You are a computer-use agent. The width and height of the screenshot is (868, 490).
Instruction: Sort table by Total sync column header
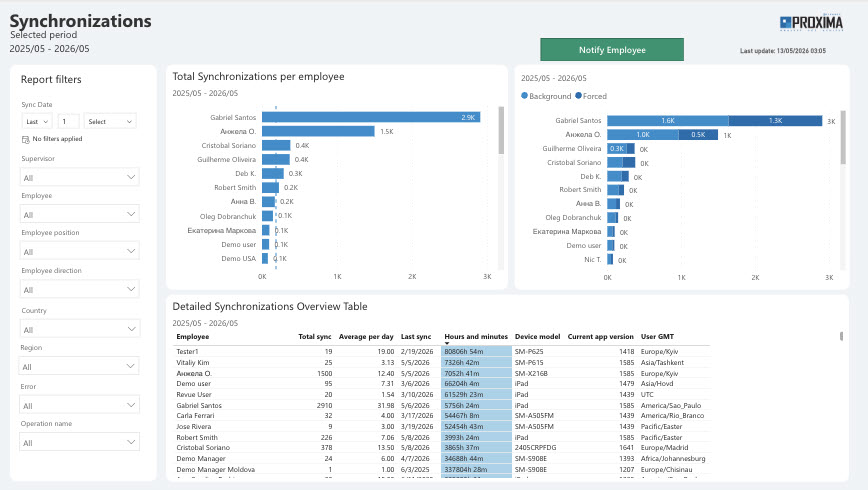315,337
